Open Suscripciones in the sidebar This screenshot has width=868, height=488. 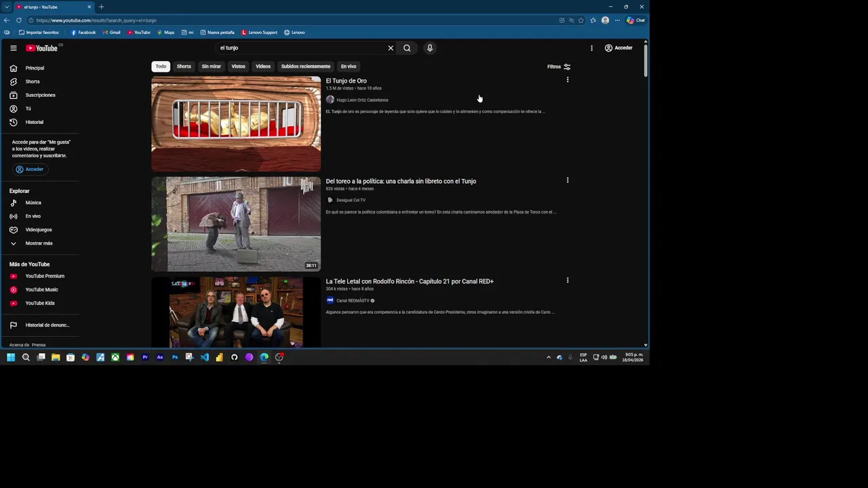[40, 95]
